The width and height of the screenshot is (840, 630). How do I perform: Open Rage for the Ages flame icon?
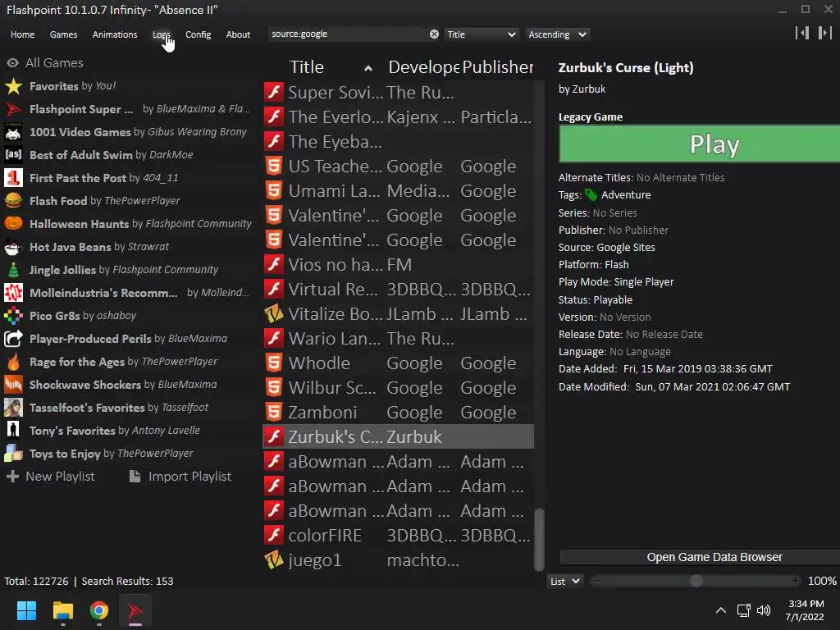click(13, 362)
